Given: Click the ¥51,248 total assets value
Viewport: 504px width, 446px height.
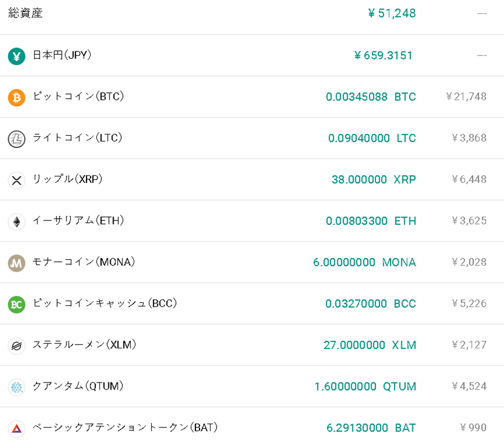Looking at the screenshot, I should [x=392, y=13].
